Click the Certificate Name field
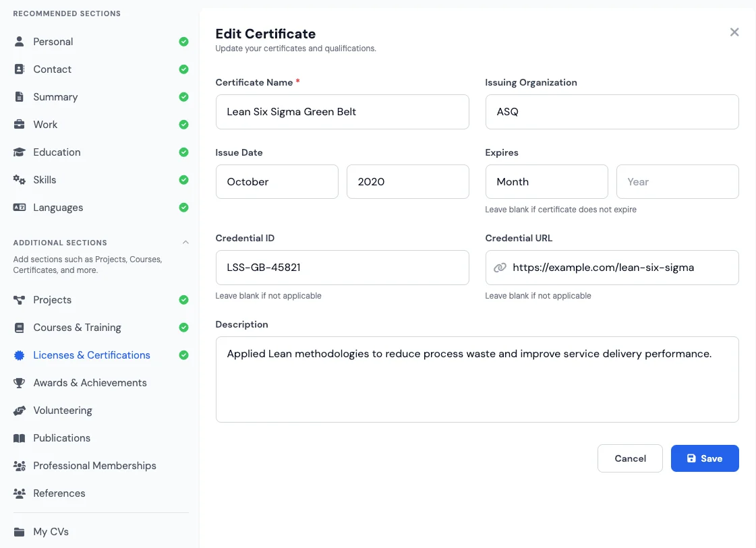Viewport: 756px width, 548px height. click(x=342, y=112)
